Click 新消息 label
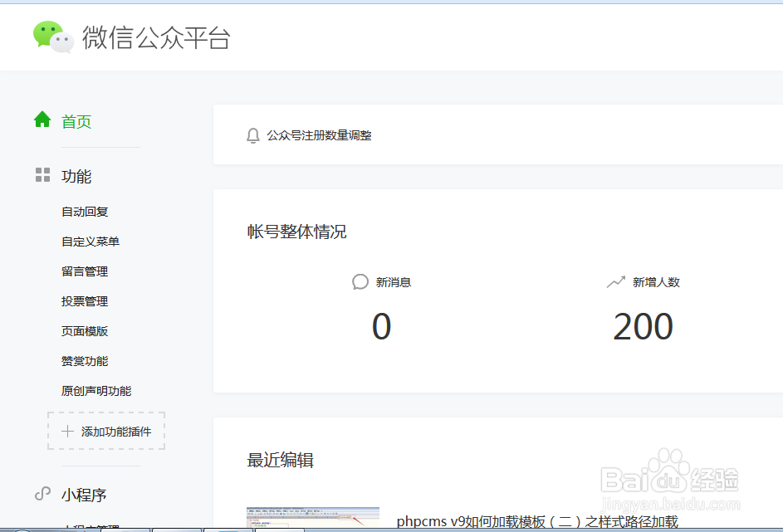The width and height of the screenshot is (783, 532). pos(394,282)
